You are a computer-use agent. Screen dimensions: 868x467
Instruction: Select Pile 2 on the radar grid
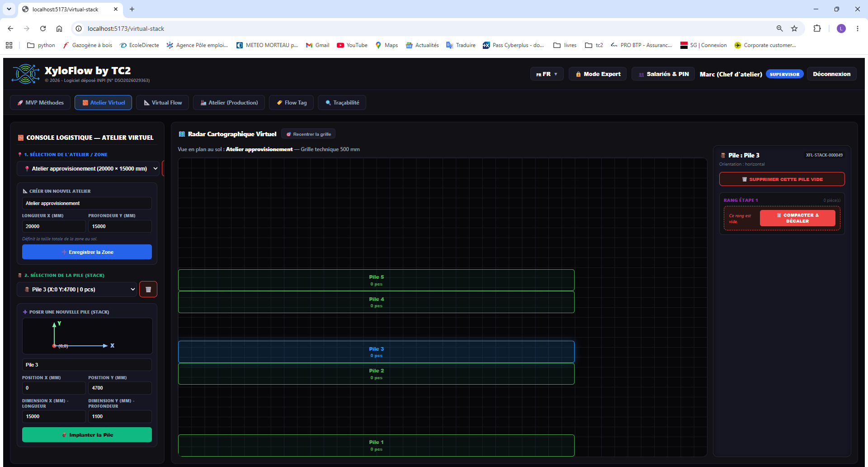(376, 374)
